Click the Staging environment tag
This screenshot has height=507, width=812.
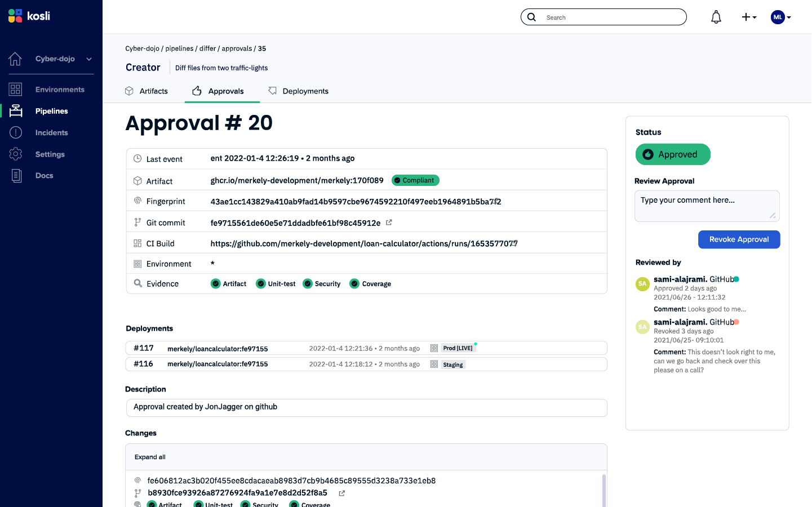pyautogui.click(x=453, y=364)
